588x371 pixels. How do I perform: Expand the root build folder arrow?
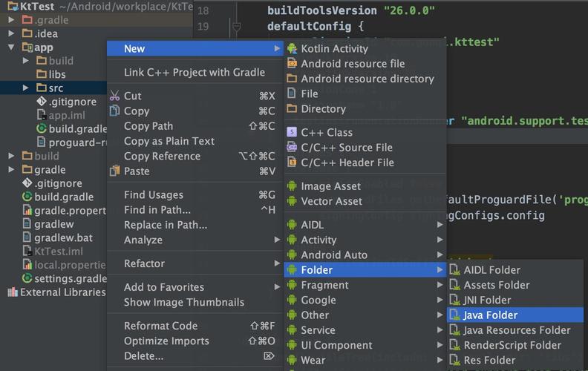pyautogui.click(x=11, y=156)
